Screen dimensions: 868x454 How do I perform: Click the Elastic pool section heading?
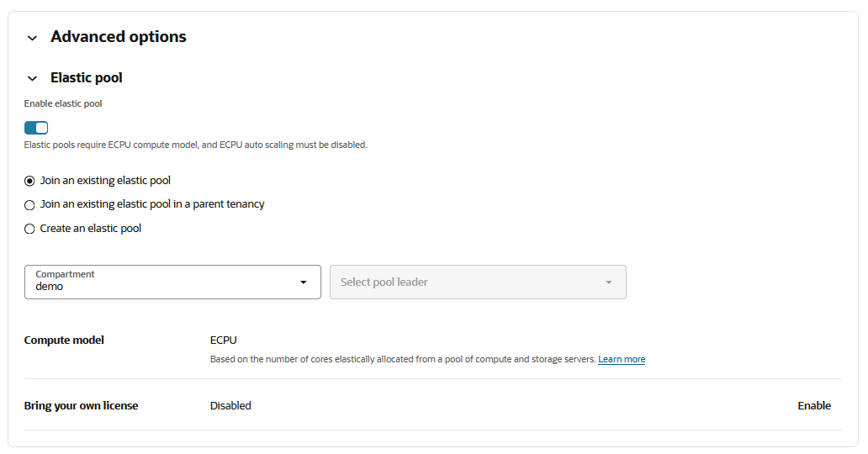point(87,77)
